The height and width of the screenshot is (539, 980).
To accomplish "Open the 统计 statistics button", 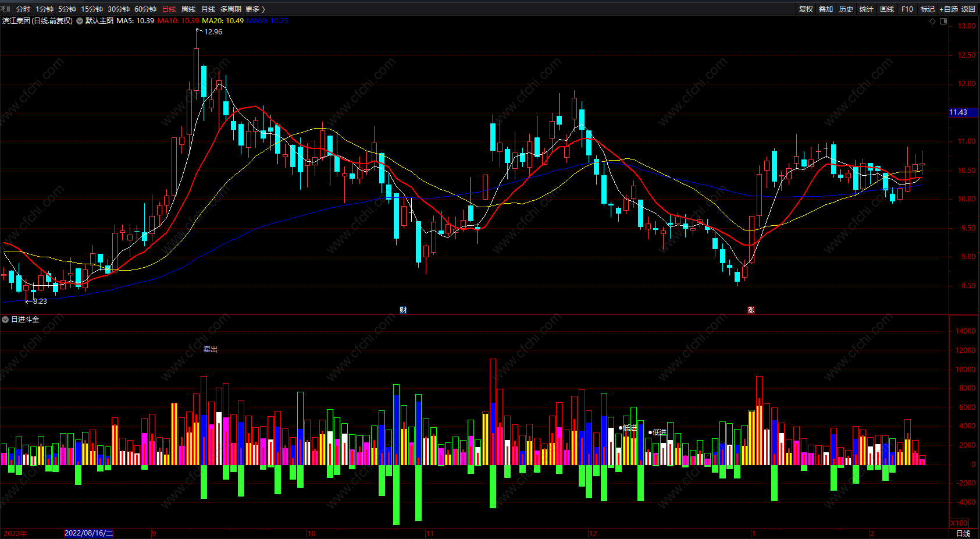I will point(867,9).
